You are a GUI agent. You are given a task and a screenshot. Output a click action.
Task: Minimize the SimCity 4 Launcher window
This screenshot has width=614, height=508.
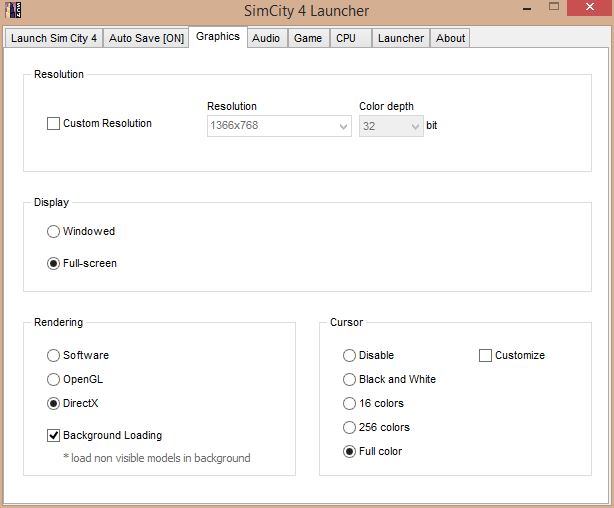(527, 8)
